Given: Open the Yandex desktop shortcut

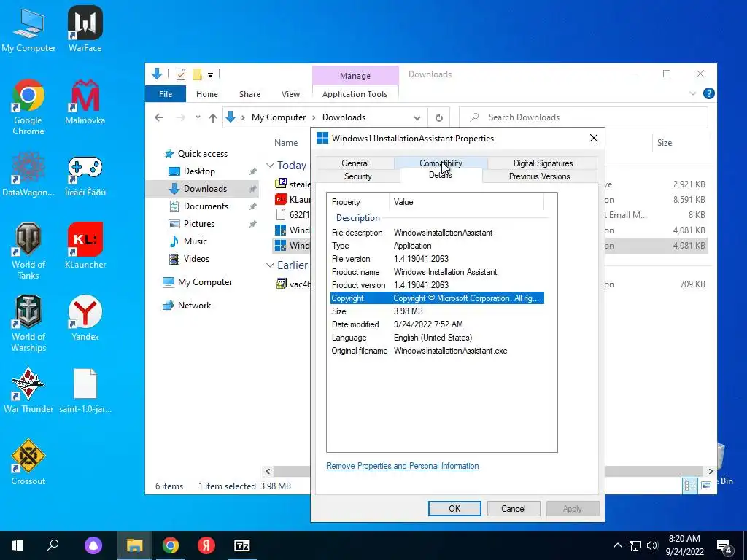Looking at the screenshot, I should pyautogui.click(x=85, y=318).
